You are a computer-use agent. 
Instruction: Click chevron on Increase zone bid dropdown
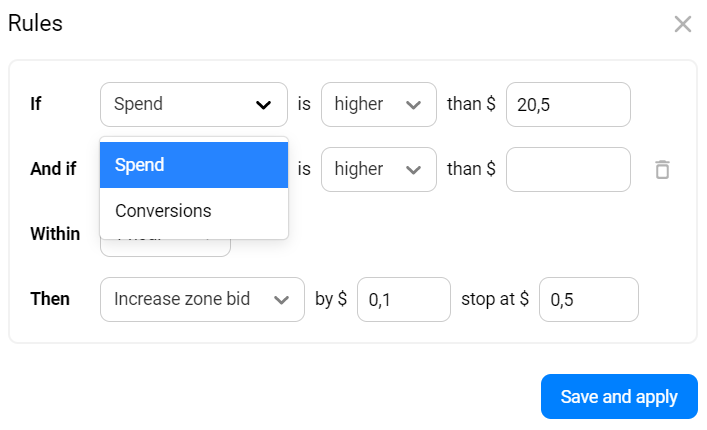(x=282, y=299)
